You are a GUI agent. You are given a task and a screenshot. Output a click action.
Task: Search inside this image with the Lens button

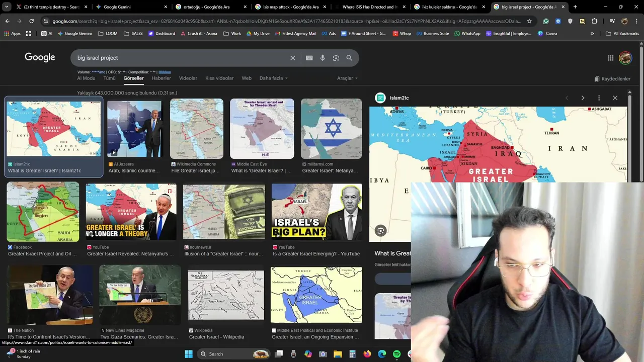tap(381, 231)
